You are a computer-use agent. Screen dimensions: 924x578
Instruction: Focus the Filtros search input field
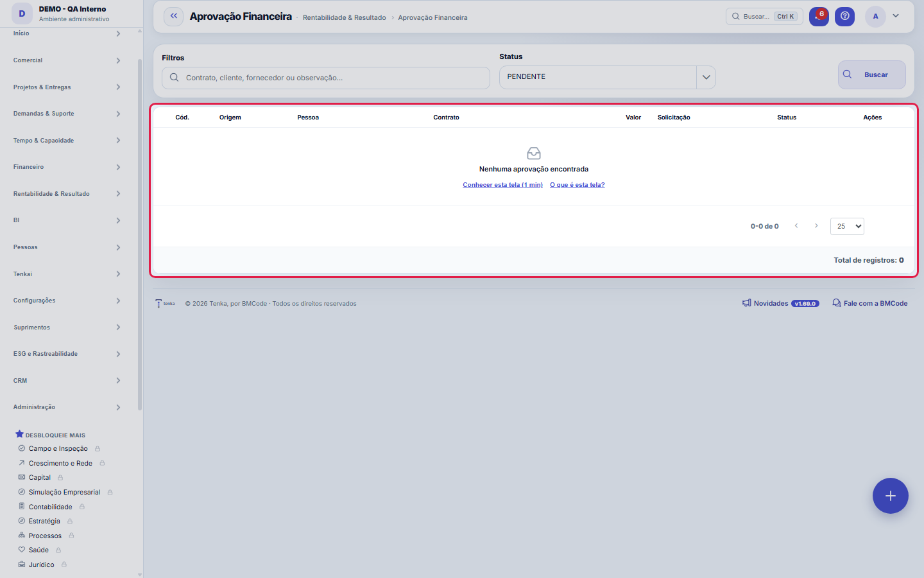point(326,78)
